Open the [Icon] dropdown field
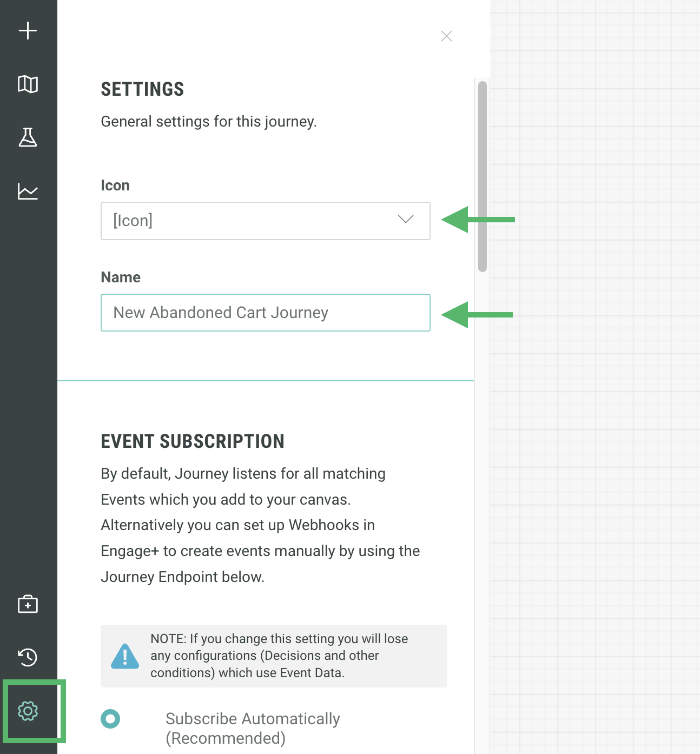Image resolution: width=700 pixels, height=754 pixels. (x=249, y=221)
